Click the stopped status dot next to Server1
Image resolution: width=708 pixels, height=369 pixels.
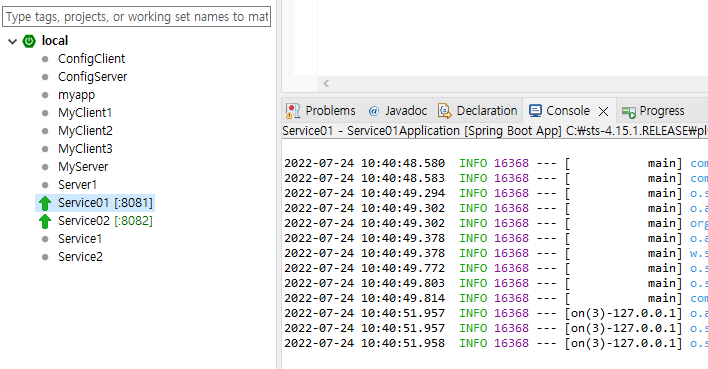(45, 185)
